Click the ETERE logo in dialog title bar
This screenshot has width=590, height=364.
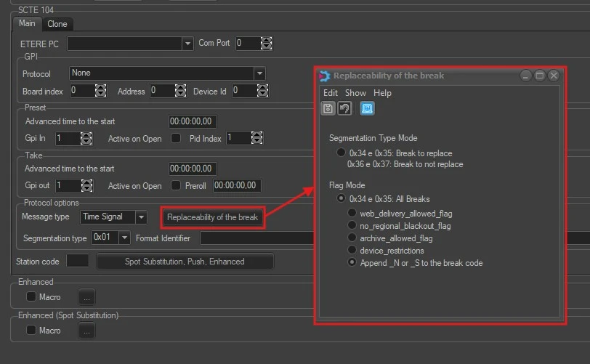[x=325, y=76]
